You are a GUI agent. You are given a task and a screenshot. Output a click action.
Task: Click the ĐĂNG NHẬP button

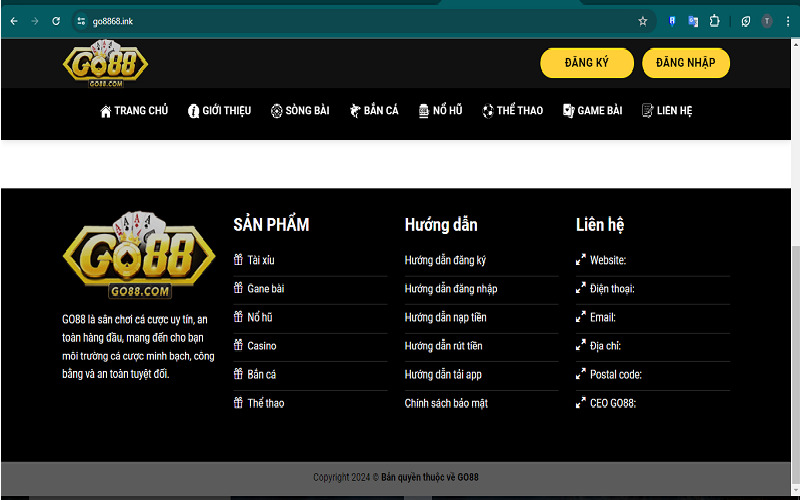pyautogui.click(x=686, y=63)
